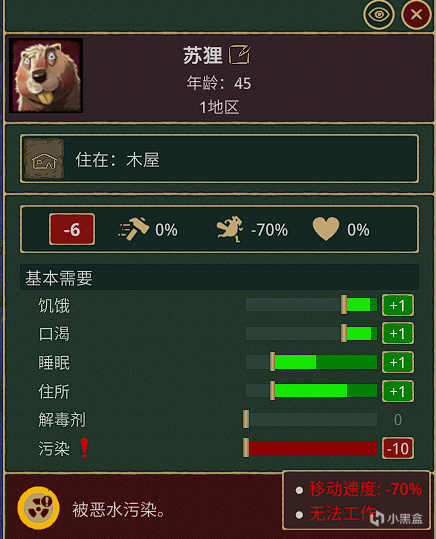
Task: Toggle the eye follow-view icon
Action: click(x=379, y=14)
